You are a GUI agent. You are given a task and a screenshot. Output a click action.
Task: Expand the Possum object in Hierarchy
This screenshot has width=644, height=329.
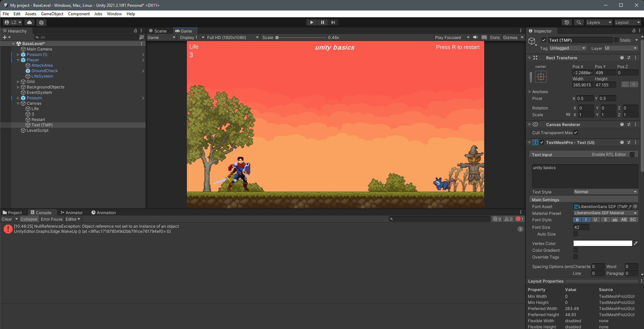coord(18,98)
